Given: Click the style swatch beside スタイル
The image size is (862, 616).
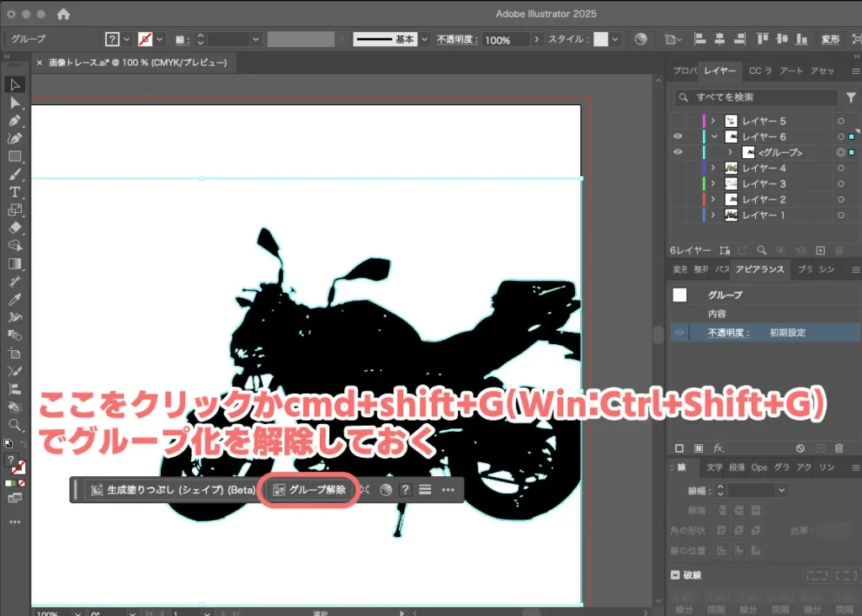Looking at the screenshot, I should tap(601, 40).
